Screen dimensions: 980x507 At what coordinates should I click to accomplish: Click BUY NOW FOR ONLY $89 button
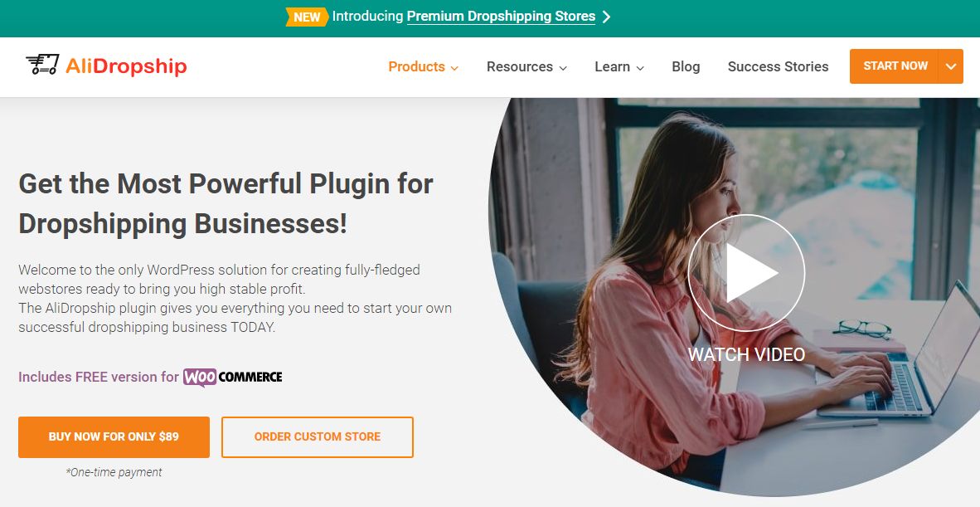[114, 437]
